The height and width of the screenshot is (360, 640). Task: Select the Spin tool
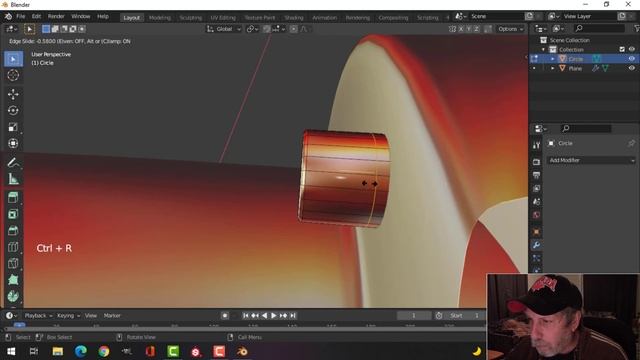(13, 296)
